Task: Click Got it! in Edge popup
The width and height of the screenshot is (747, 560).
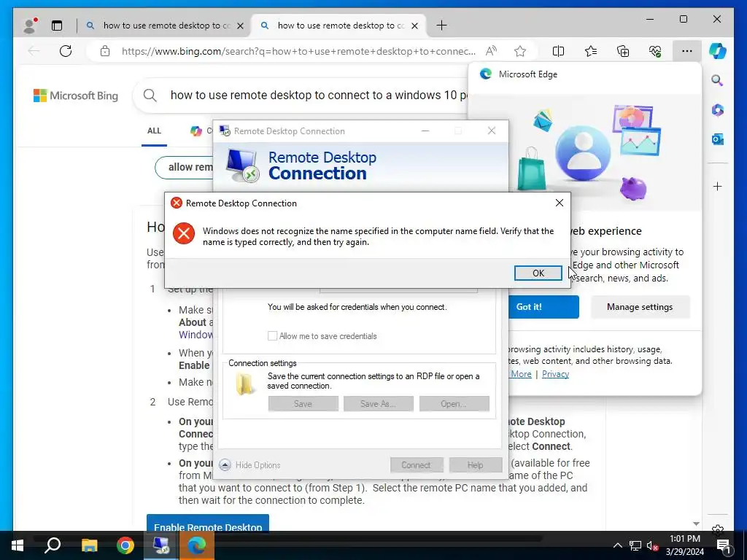Action: 543,307
